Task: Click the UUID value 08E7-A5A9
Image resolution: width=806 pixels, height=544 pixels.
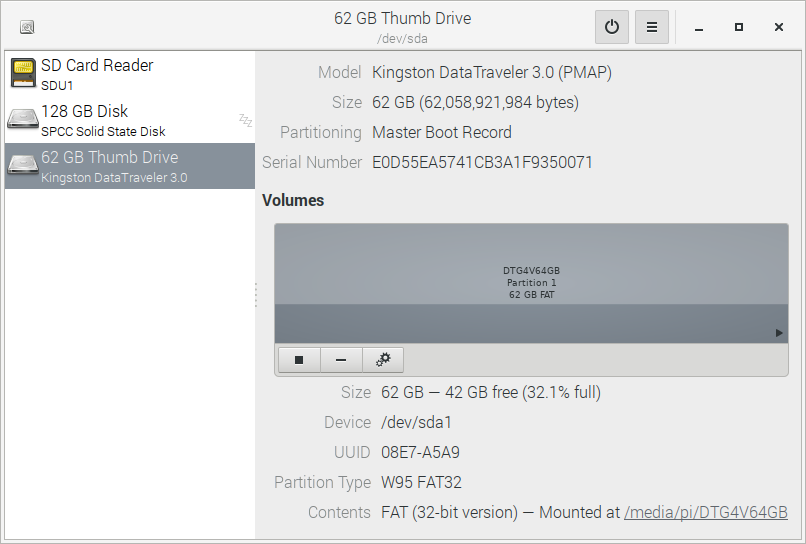Action: [420, 452]
